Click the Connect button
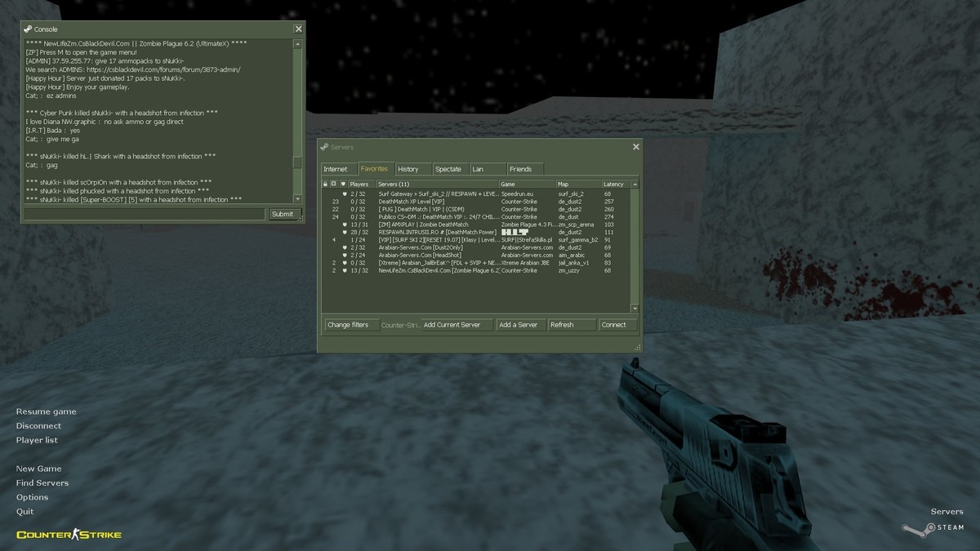Viewport: 980px width, 551px height. [618, 325]
